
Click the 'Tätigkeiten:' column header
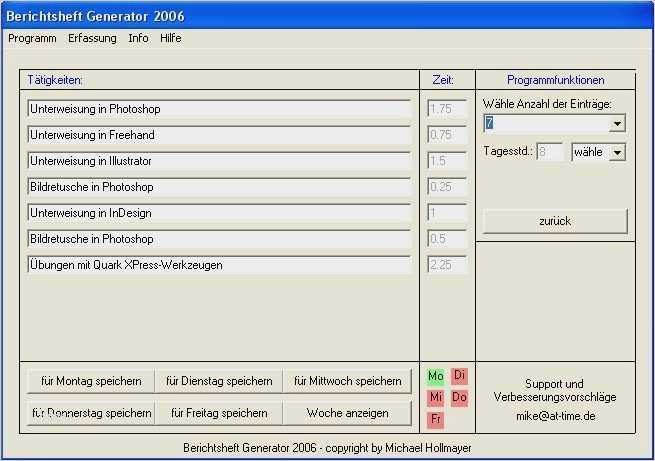[55, 80]
